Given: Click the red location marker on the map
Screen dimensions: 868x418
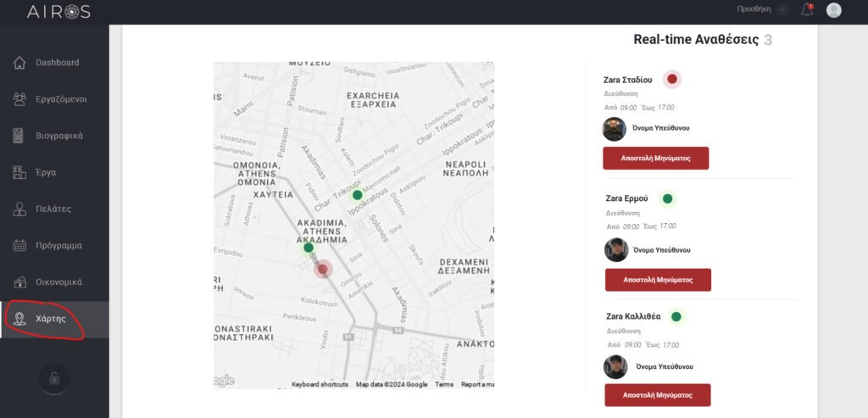Looking at the screenshot, I should pyautogui.click(x=322, y=269).
